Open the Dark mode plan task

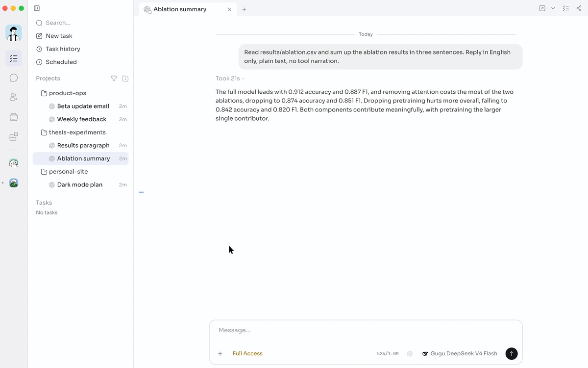(81, 184)
